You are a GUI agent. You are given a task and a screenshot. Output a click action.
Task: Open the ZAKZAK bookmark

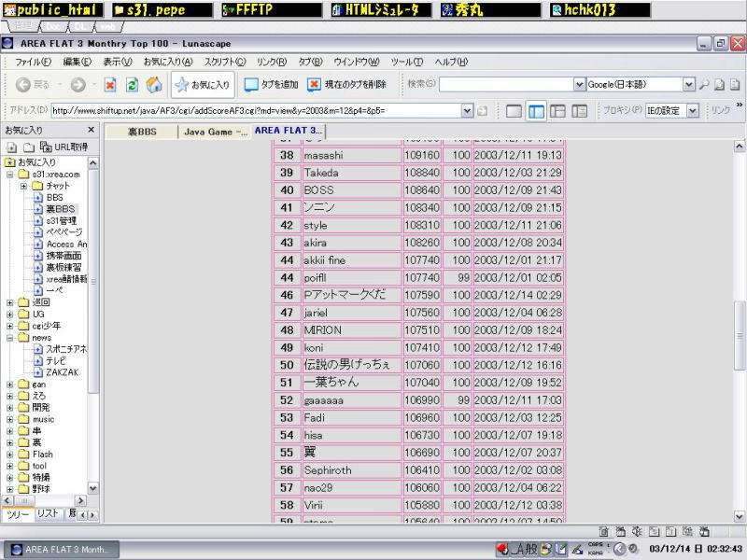click(63, 372)
